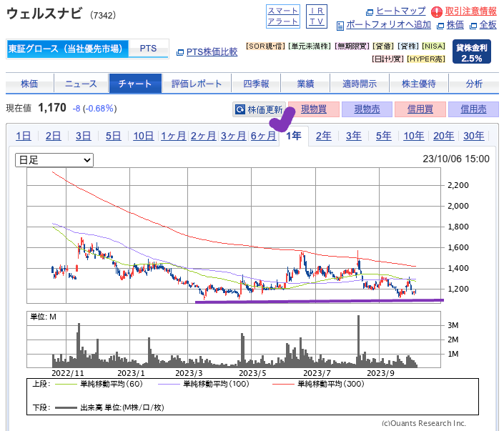The image size is (504, 431).
Task: Open the PTS株価比較 link
Action: (212, 52)
